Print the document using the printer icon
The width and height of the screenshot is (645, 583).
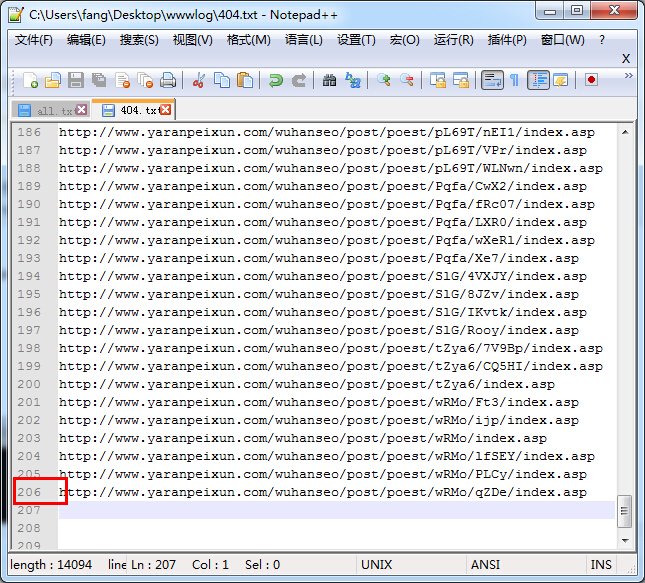coord(168,80)
